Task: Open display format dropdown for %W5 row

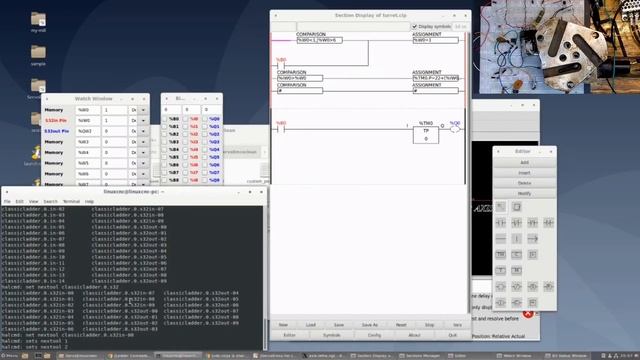Action: point(143,163)
